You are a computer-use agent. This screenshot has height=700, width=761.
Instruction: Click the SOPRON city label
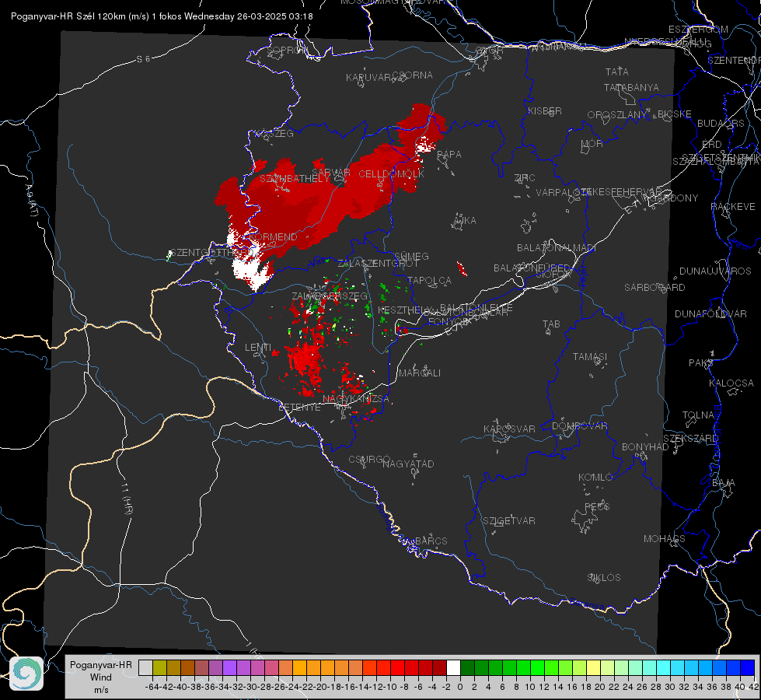point(287,50)
